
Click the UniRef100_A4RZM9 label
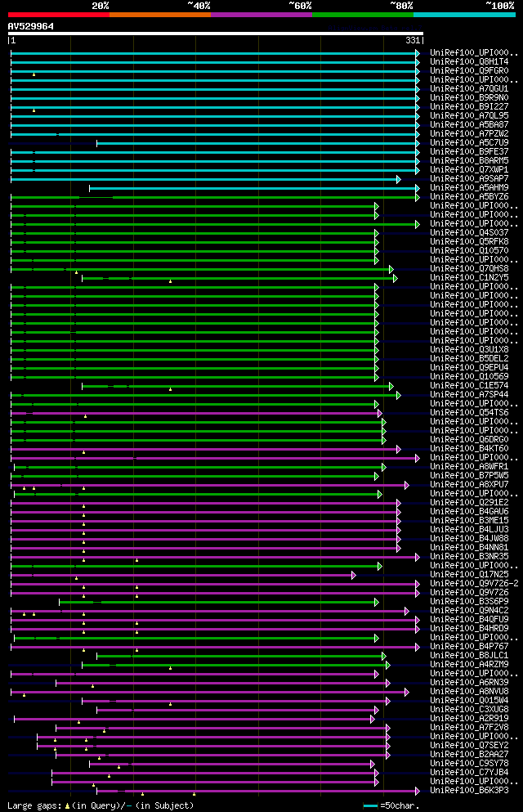pyautogui.click(x=469, y=665)
